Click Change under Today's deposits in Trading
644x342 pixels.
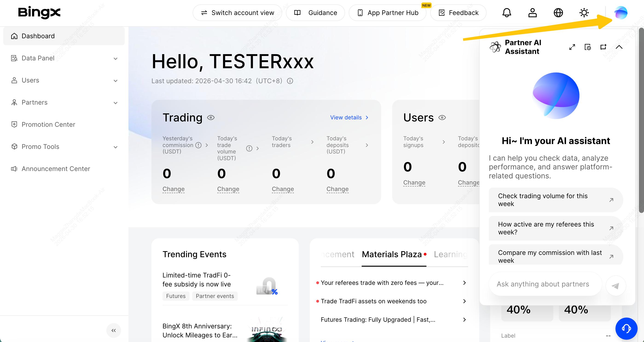tap(337, 189)
